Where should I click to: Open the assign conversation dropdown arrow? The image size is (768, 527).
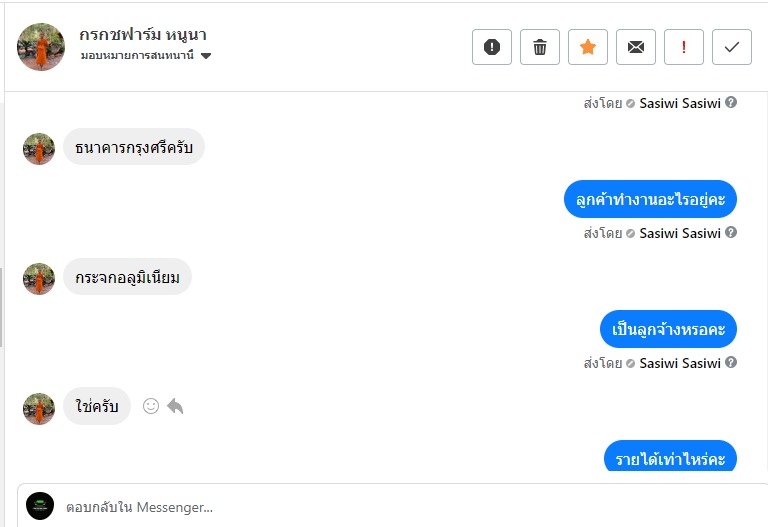[x=206, y=56]
